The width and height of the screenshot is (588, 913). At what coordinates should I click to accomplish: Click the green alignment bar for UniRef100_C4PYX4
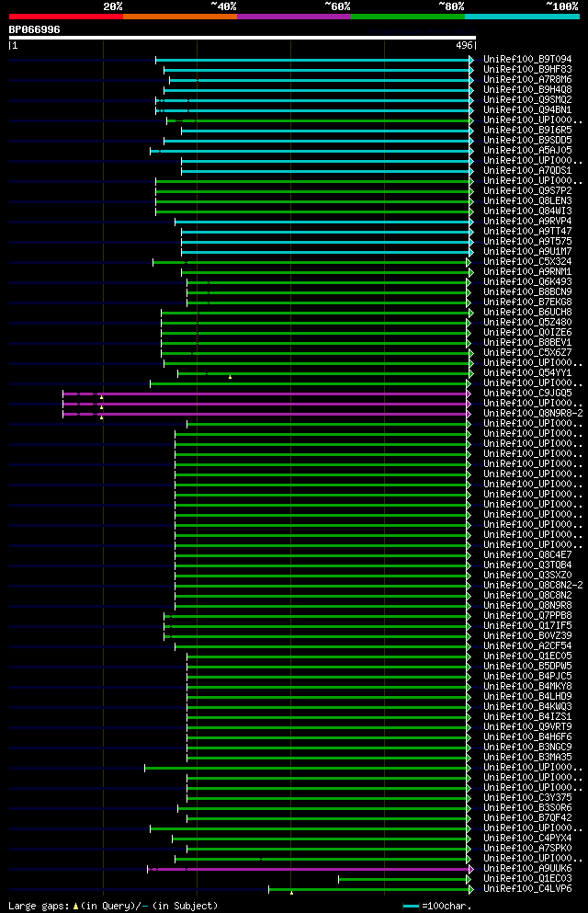(320, 839)
